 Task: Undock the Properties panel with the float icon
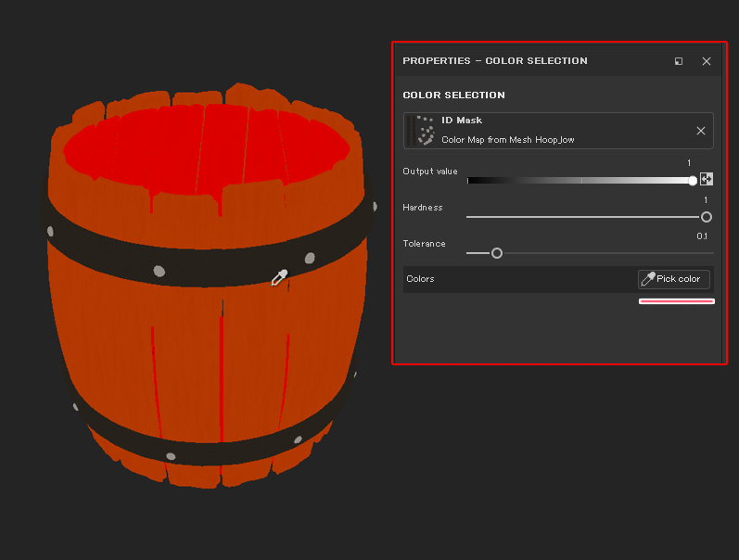pos(679,61)
